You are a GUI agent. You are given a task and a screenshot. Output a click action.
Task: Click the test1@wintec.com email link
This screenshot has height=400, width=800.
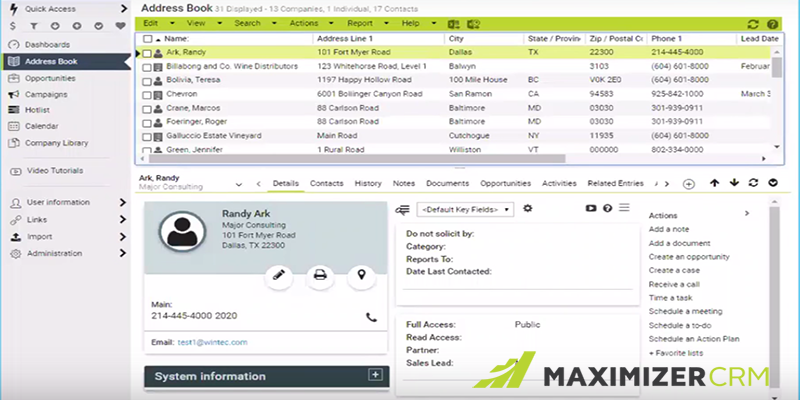(212, 342)
